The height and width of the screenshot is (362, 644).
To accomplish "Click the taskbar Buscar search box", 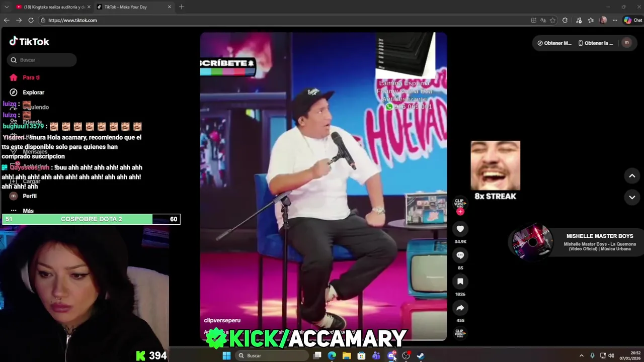I will click(271, 356).
